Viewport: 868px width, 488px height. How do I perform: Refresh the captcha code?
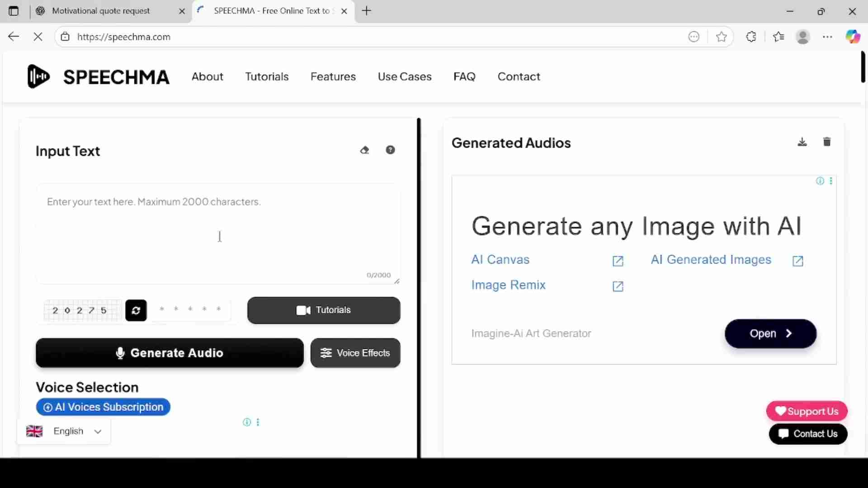136,310
